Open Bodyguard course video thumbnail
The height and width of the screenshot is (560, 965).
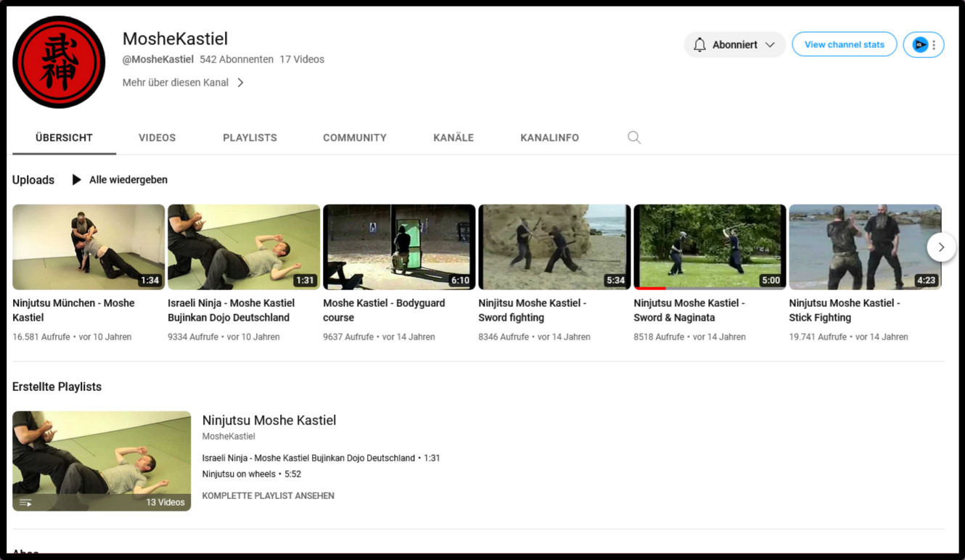click(399, 247)
